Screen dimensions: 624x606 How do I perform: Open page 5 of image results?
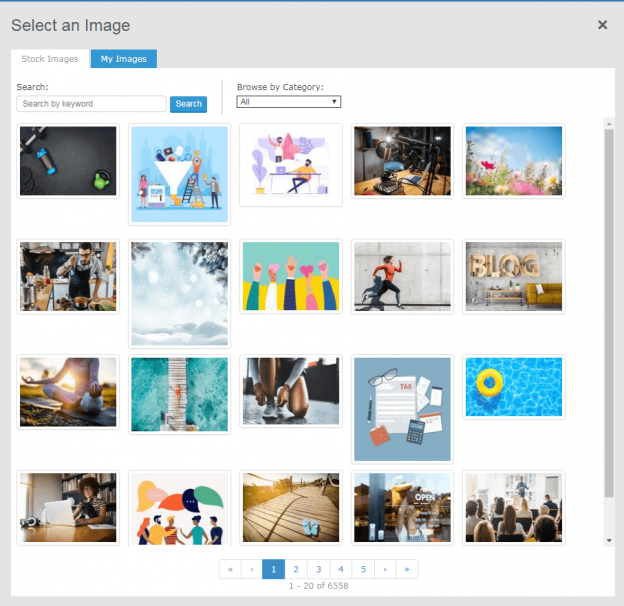click(363, 569)
